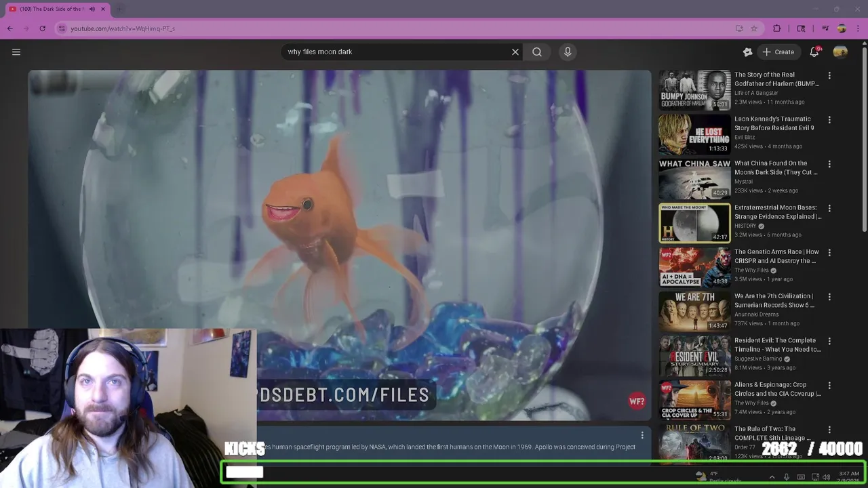Click the HISTORY channel name
Image resolution: width=868 pixels, height=488 pixels.
(x=745, y=226)
